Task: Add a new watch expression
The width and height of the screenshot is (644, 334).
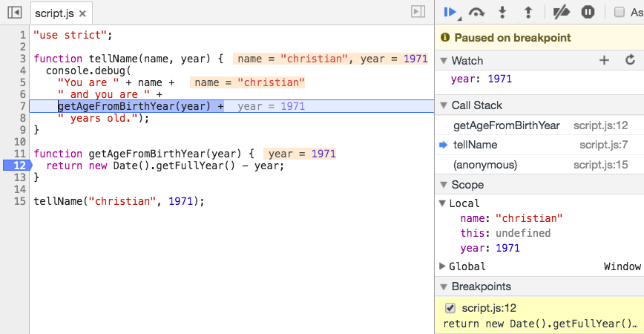Action: [x=604, y=61]
